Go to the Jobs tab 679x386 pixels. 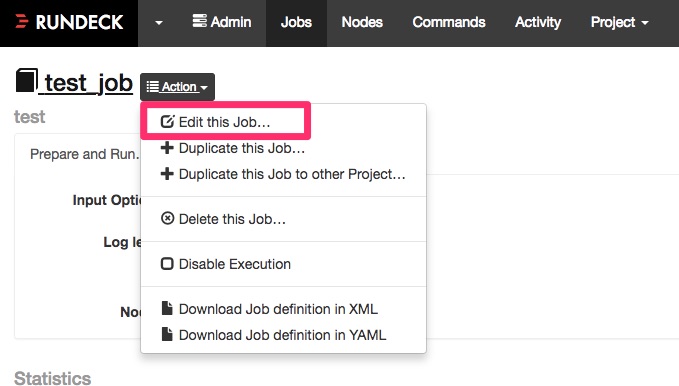[296, 23]
